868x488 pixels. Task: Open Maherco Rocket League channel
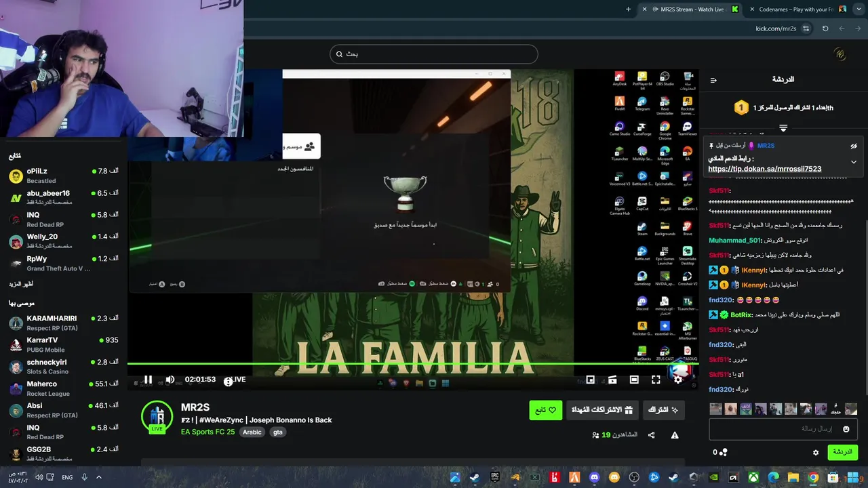pos(64,388)
